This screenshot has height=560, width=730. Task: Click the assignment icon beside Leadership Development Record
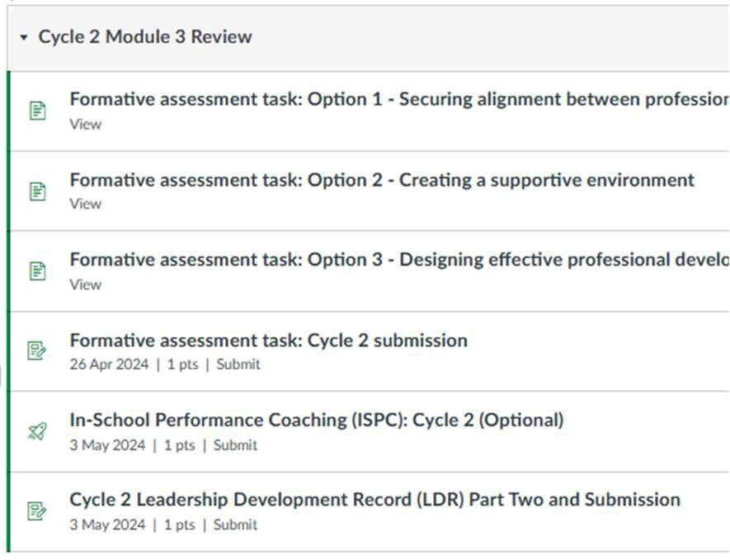pyautogui.click(x=37, y=511)
